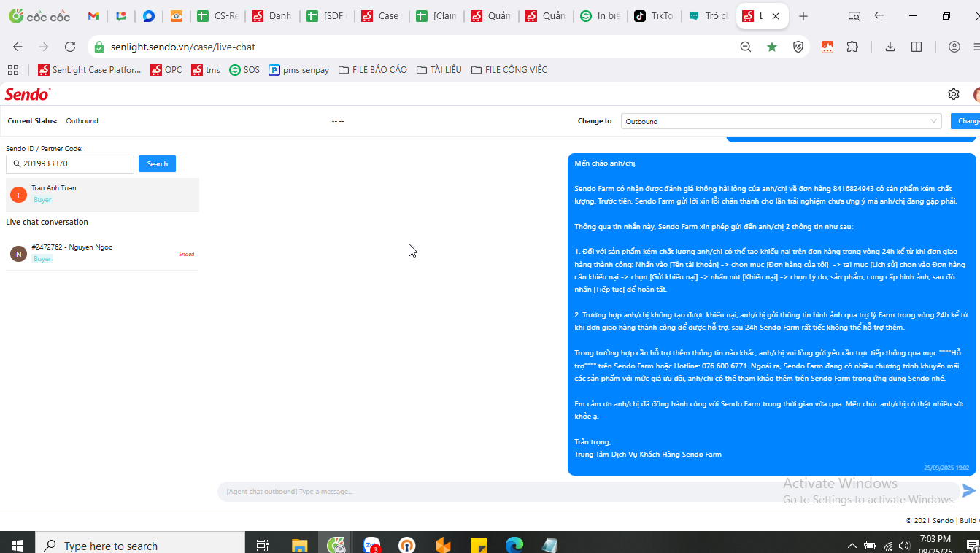The width and height of the screenshot is (980, 553).
Task: Open TÀI LIỆU bookmark folder
Action: coord(439,70)
